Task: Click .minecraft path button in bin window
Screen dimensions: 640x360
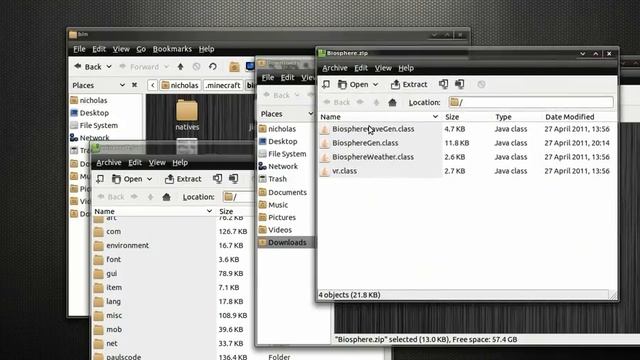Action: click(223, 85)
